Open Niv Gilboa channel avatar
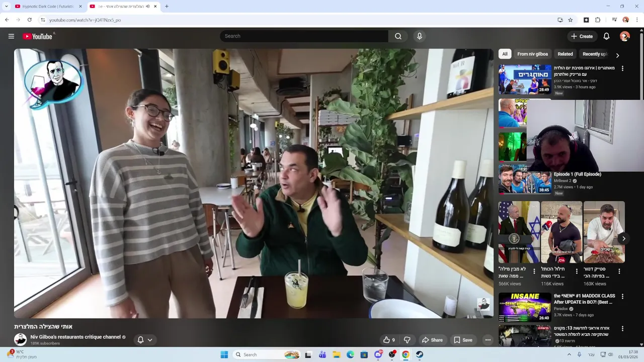Image resolution: width=644 pixels, height=362 pixels. 20,339
